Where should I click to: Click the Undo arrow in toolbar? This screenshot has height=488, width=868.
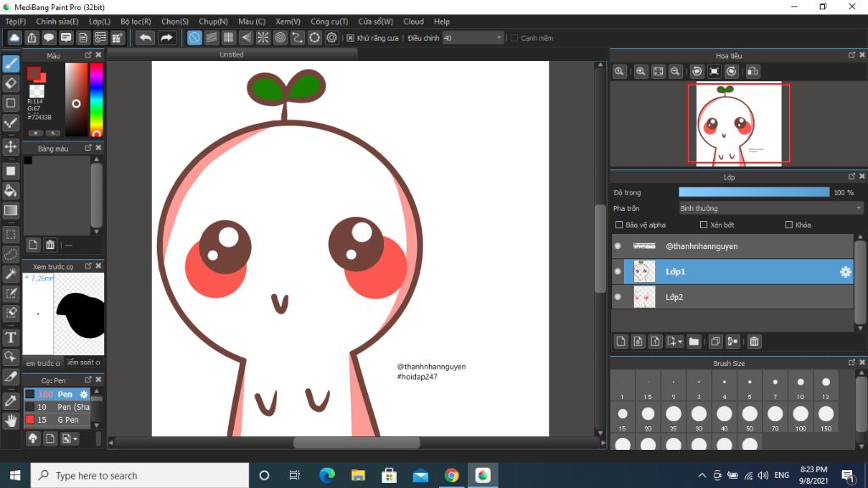click(146, 38)
